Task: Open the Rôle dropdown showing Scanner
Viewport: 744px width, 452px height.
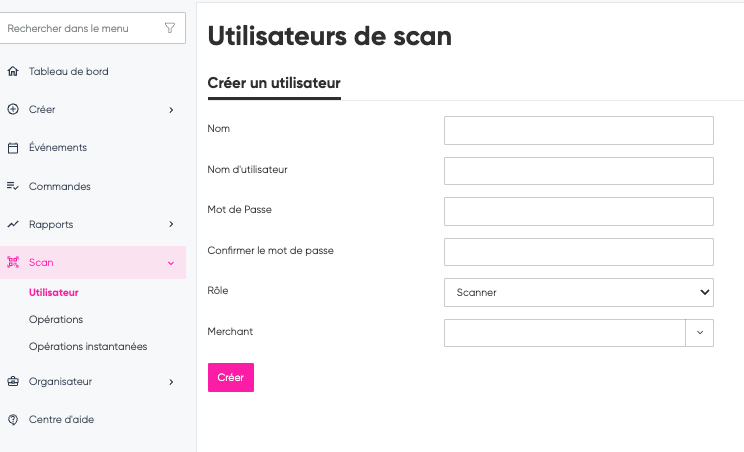Action: click(x=578, y=292)
